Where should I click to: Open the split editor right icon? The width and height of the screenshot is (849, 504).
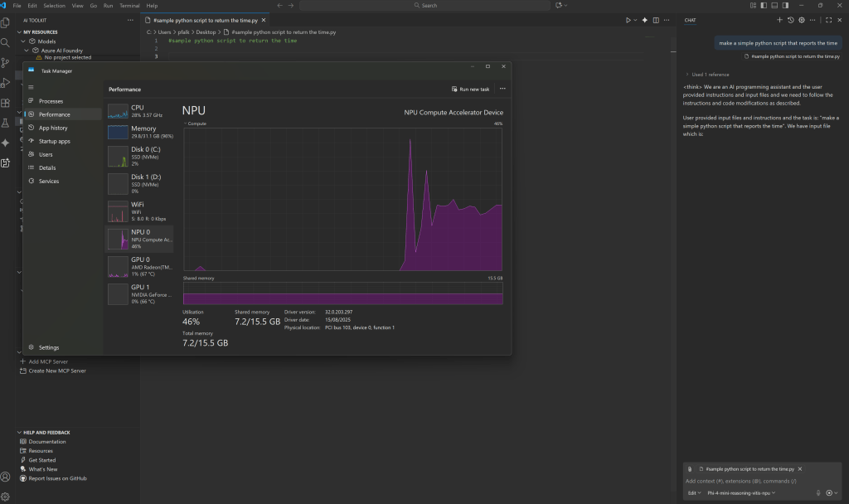(x=656, y=20)
